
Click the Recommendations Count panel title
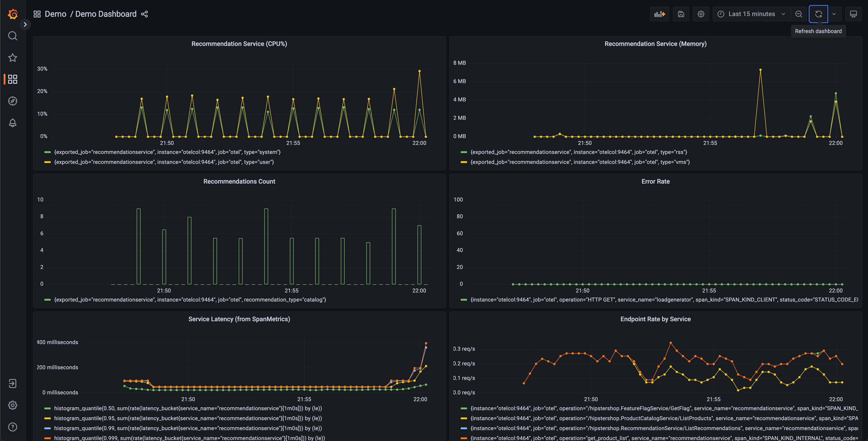[x=239, y=181]
